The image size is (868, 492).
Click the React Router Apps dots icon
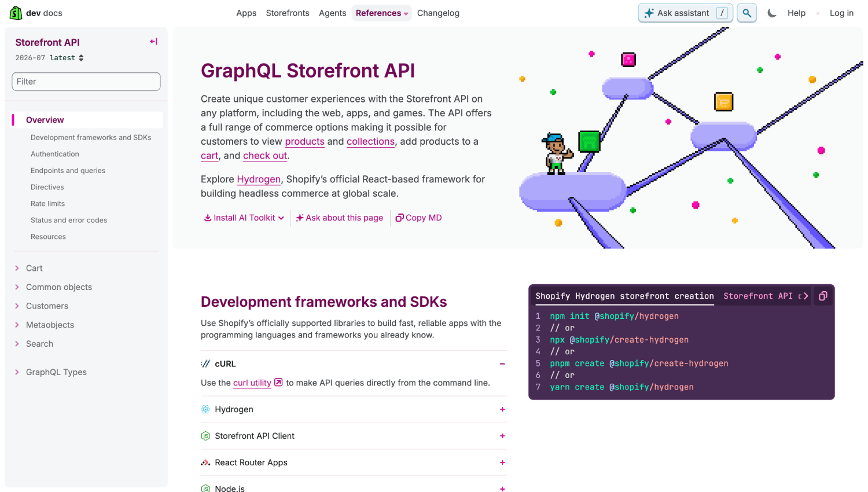(x=205, y=462)
